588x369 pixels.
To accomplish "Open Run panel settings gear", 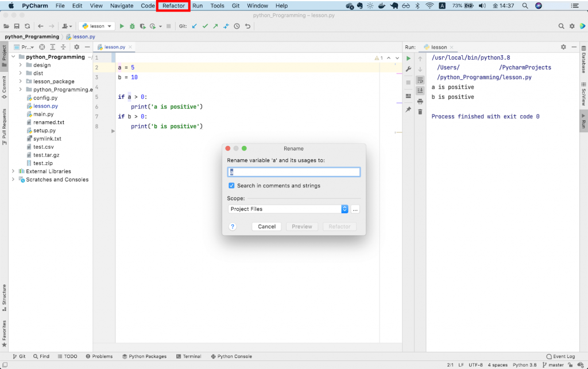I will (563, 47).
